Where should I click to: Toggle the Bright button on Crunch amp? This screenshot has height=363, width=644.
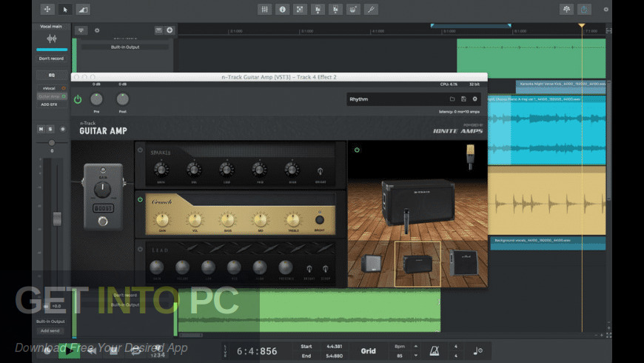click(x=319, y=219)
